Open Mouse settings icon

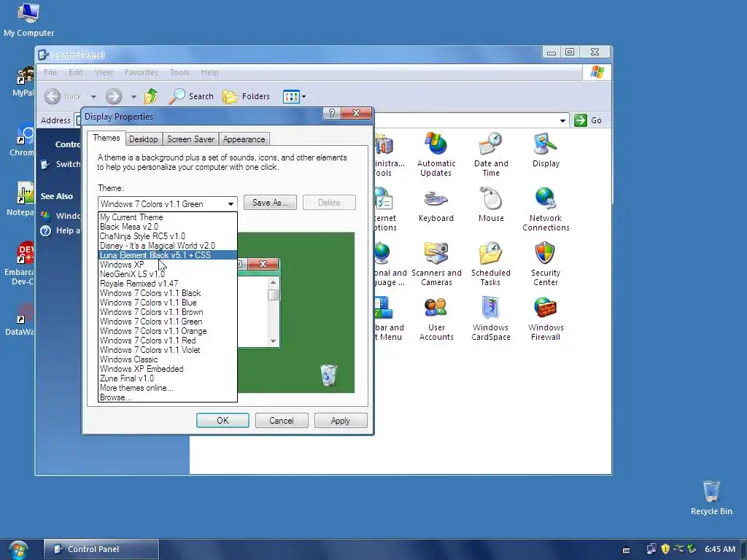click(x=491, y=206)
